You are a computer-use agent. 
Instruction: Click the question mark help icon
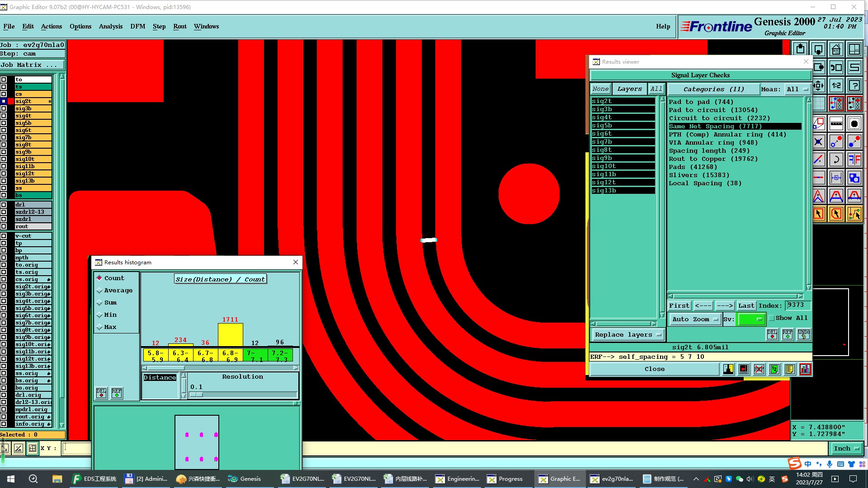[854, 85]
